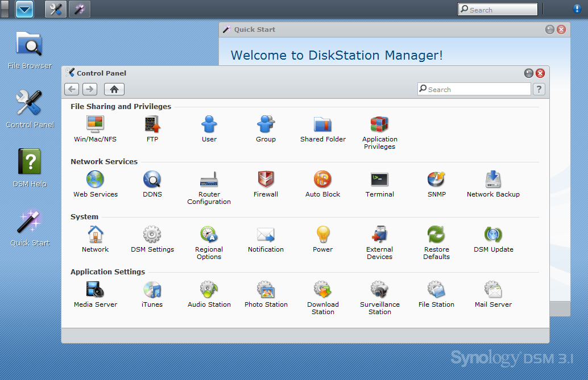Click the Quick Start window title bar
The width and height of the screenshot is (588, 380).
[x=395, y=30]
